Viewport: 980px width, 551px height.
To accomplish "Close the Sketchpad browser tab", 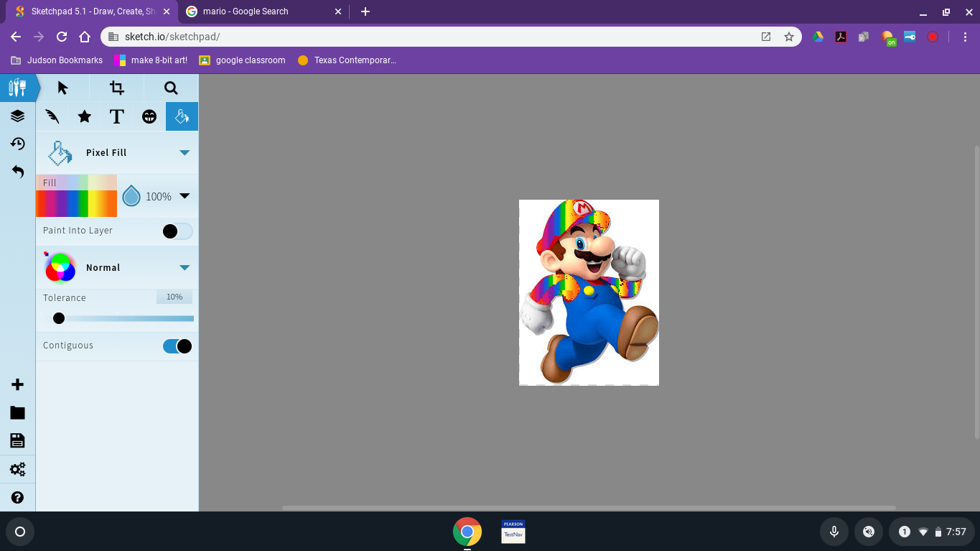I will click(167, 11).
